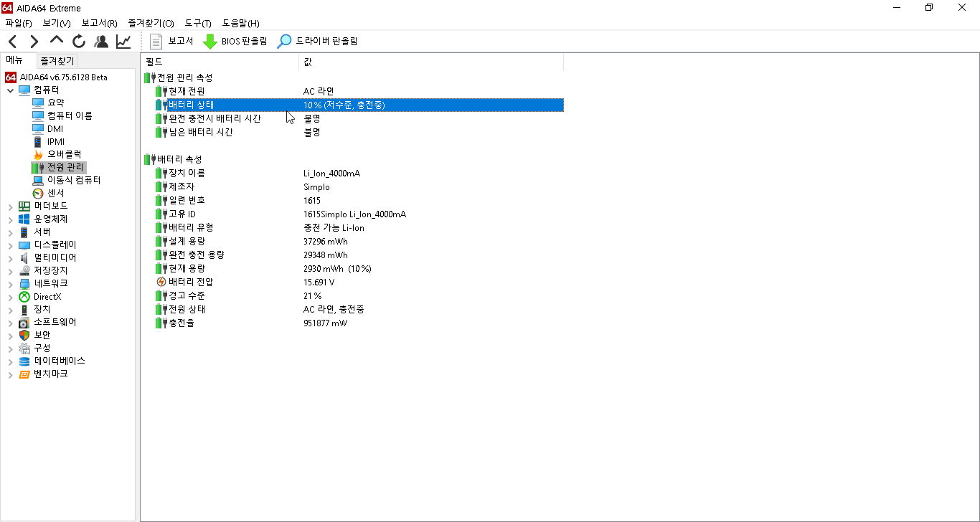Select the highlighted 배터리 상태 row

pos(359,105)
